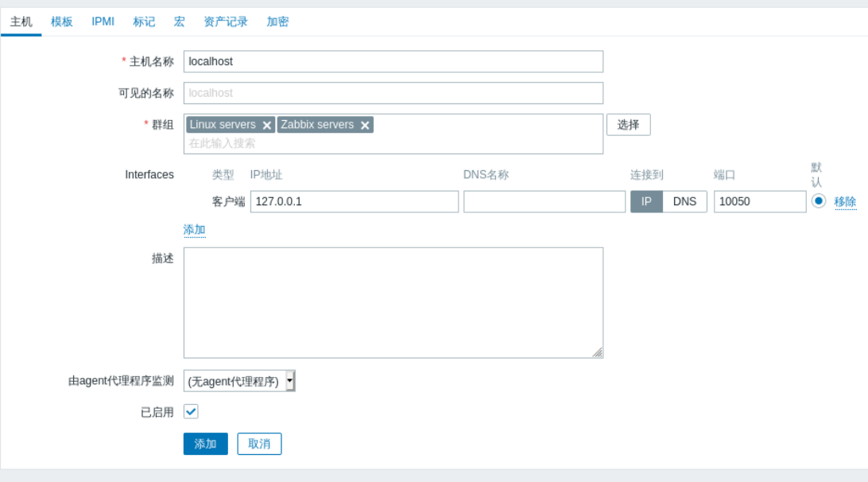Click the IP地址 field with 127.0.0.1
868x482 pixels.
355,202
